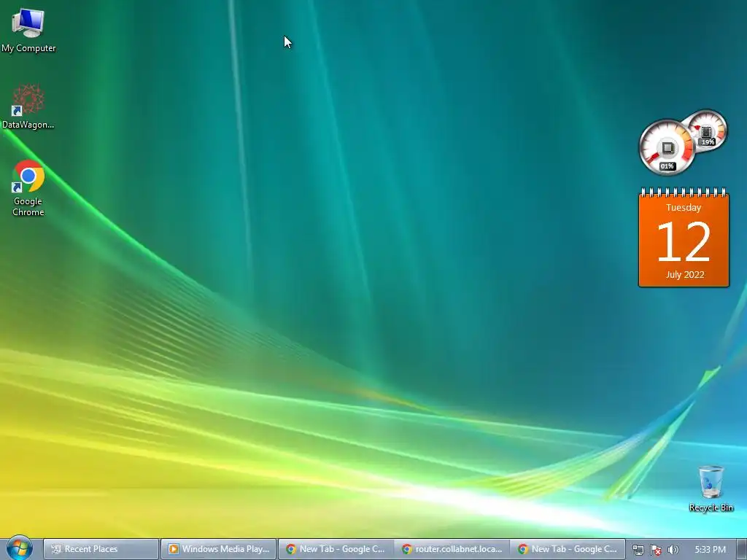Select the DataWagon desktop shortcut
Viewport: 747px width, 560px height.
(28, 106)
